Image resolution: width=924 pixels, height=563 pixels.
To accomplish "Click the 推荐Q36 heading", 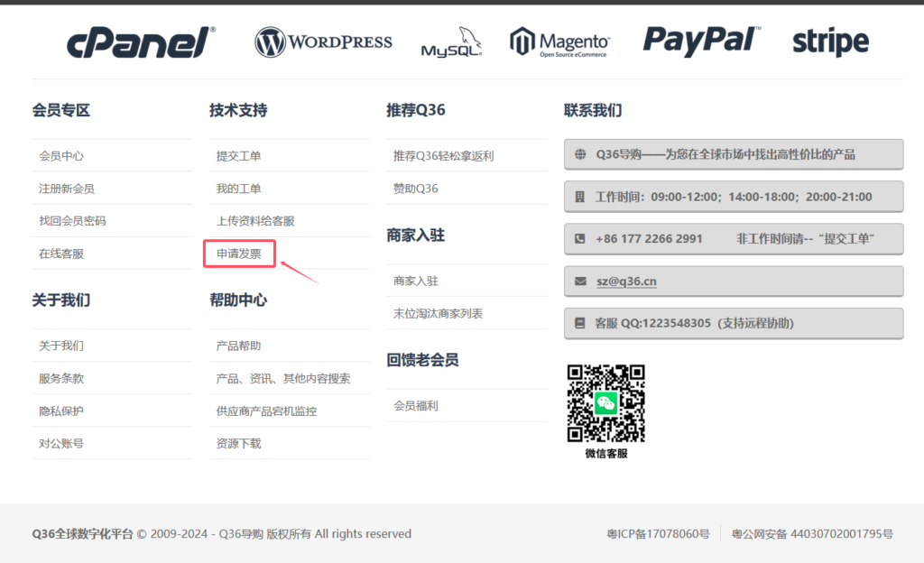I will (416, 110).
